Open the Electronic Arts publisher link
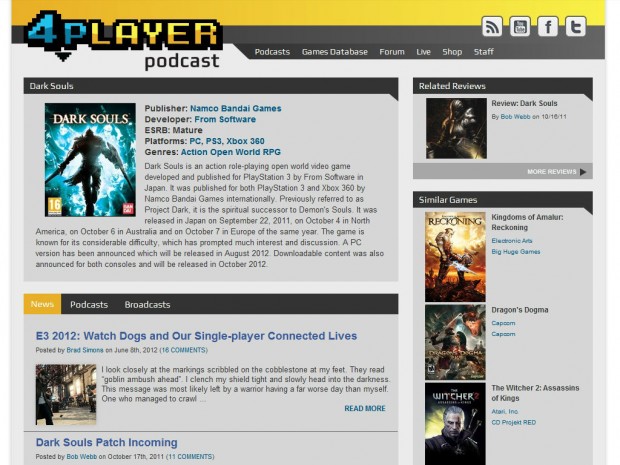The width and height of the screenshot is (620, 465). point(512,241)
